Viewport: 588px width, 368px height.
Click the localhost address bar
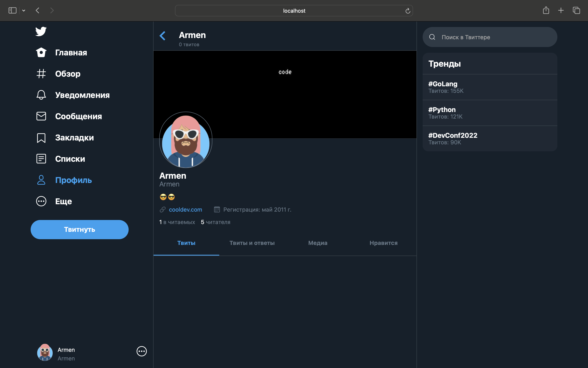point(294,11)
